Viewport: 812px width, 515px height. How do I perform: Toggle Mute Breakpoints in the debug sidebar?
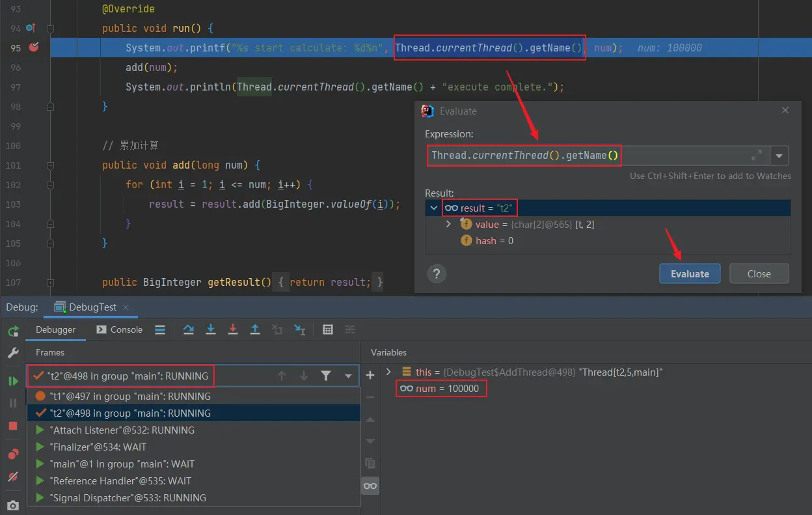(x=13, y=477)
